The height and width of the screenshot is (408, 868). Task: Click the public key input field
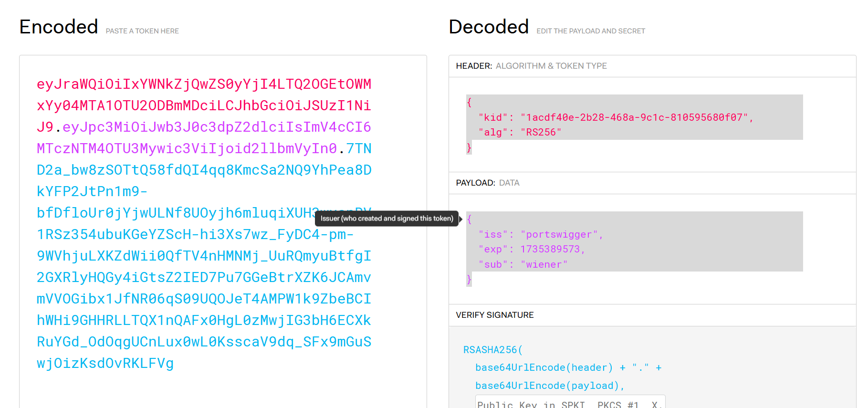pos(570,402)
